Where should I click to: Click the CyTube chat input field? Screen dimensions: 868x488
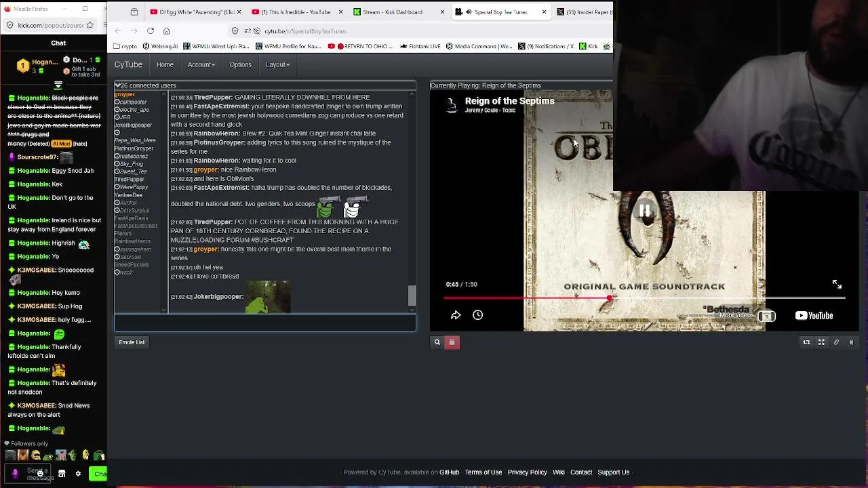click(265, 323)
